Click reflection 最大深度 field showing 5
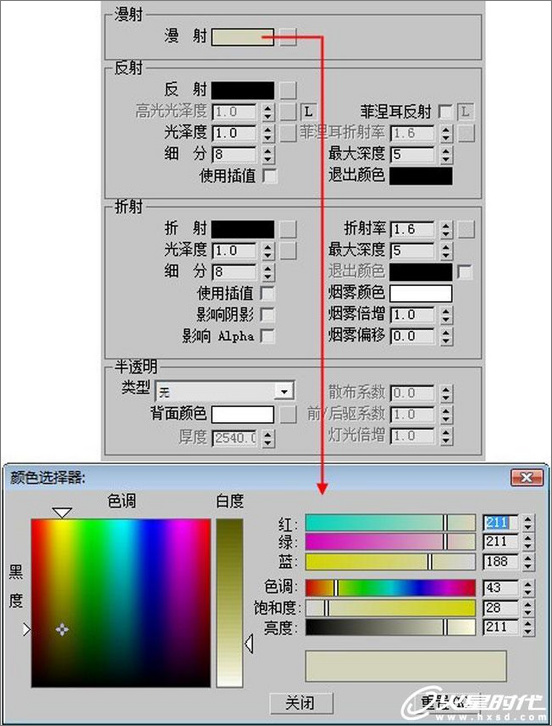552x726 pixels. pyautogui.click(x=413, y=155)
